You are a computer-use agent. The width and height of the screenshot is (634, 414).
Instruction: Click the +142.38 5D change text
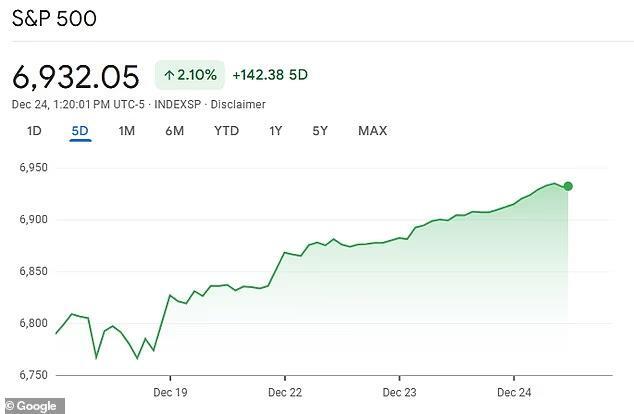[x=270, y=76]
